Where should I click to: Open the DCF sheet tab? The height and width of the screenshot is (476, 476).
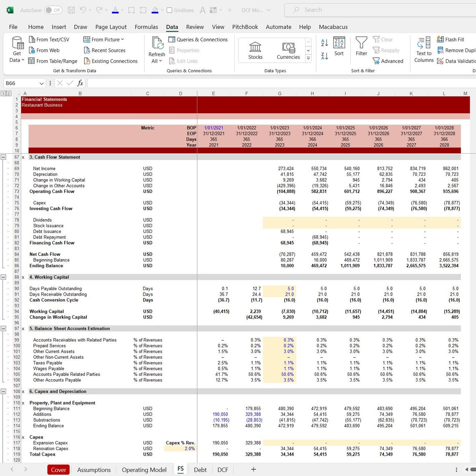point(223,469)
